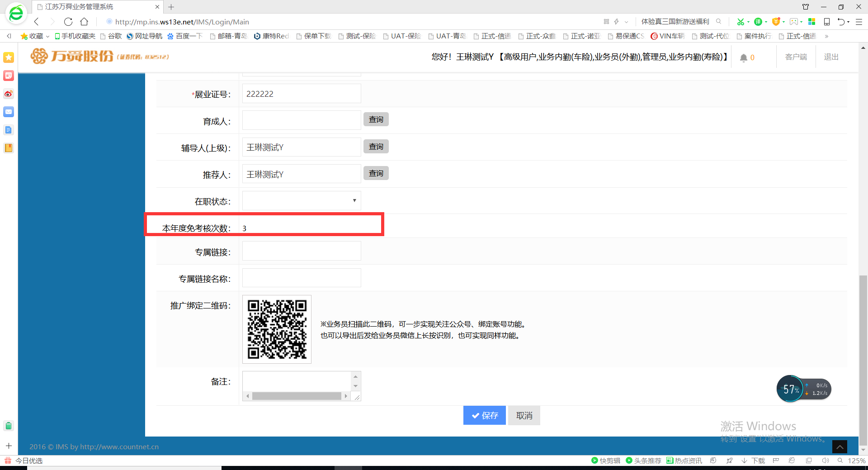Click the browser back arrow
This screenshot has height=470, width=868.
point(37,22)
